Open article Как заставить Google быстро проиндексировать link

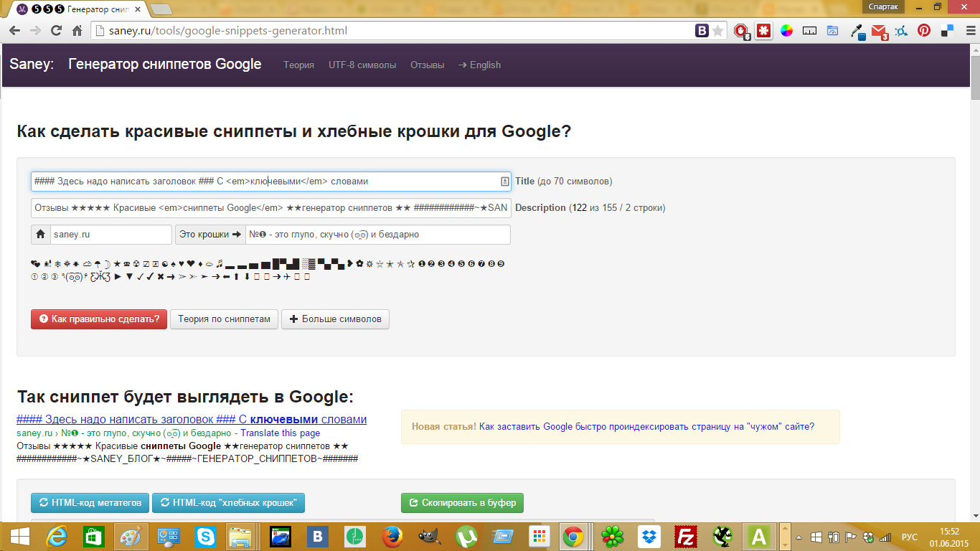click(x=647, y=426)
